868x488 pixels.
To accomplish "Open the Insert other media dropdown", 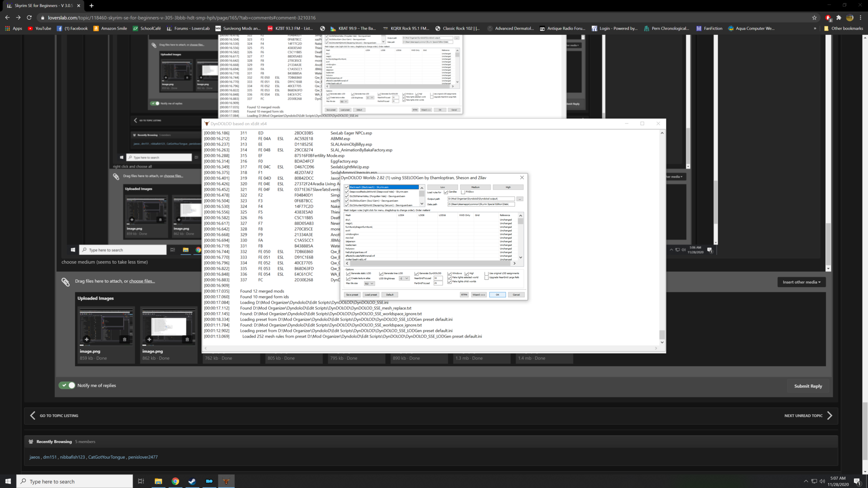I will [x=802, y=282].
